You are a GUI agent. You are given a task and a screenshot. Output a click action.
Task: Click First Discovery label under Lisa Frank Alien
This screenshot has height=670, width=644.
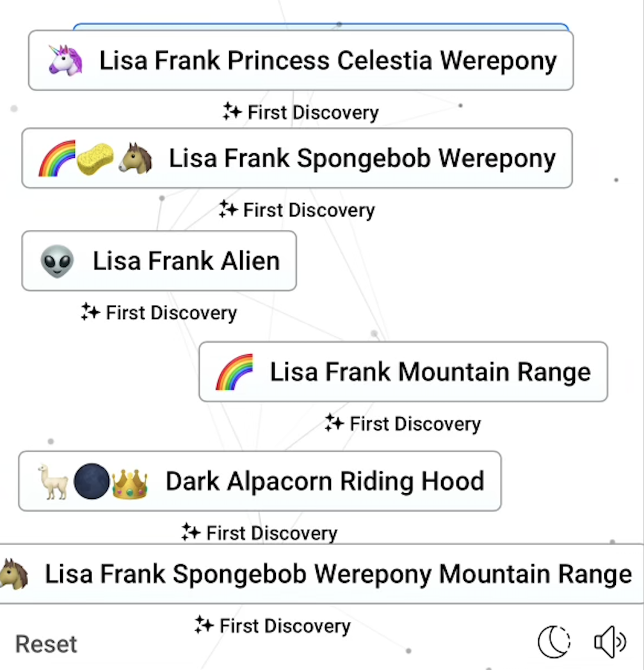tap(159, 313)
